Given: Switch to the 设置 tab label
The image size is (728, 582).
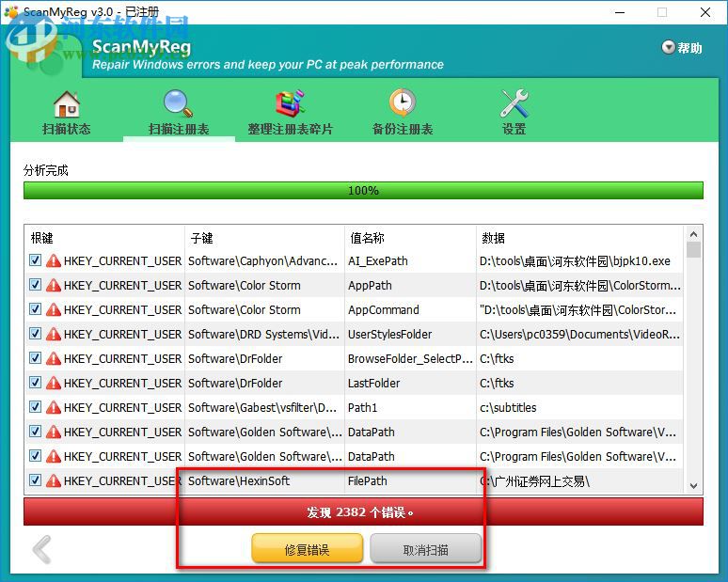Looking at the screenshot, I should (514, 129).
